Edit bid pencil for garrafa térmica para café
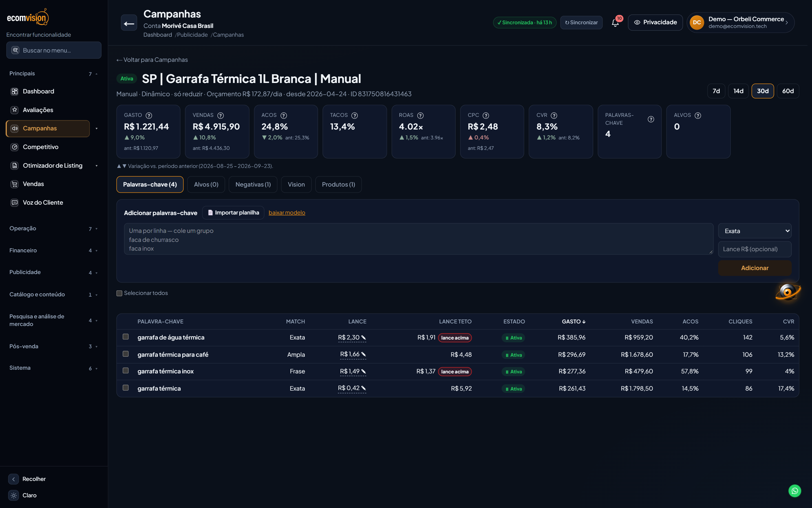The image size is (812, 508). tap(363, 354)
